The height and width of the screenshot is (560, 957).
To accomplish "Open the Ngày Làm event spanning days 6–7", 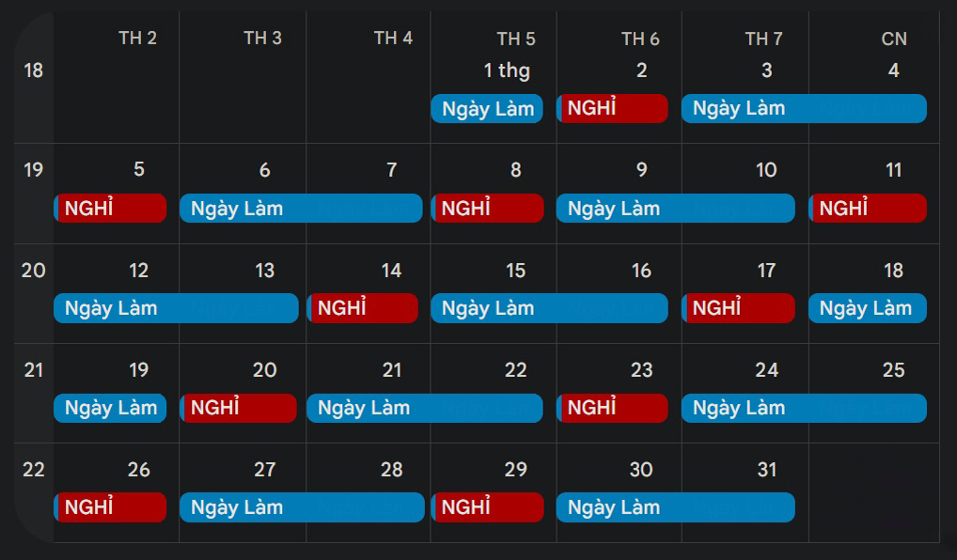I will [301, 209].
